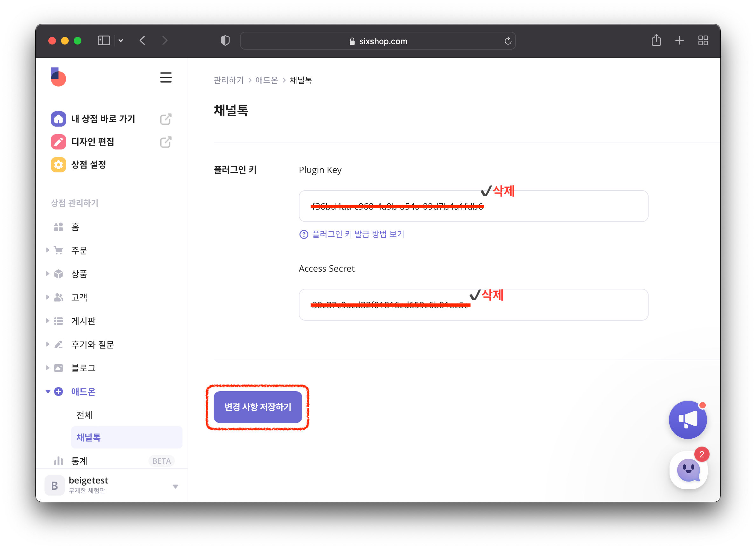Click the hamburger menu icon in sidebar
Viewport: 756px width, 549px height.
click(x=166, y=77)
